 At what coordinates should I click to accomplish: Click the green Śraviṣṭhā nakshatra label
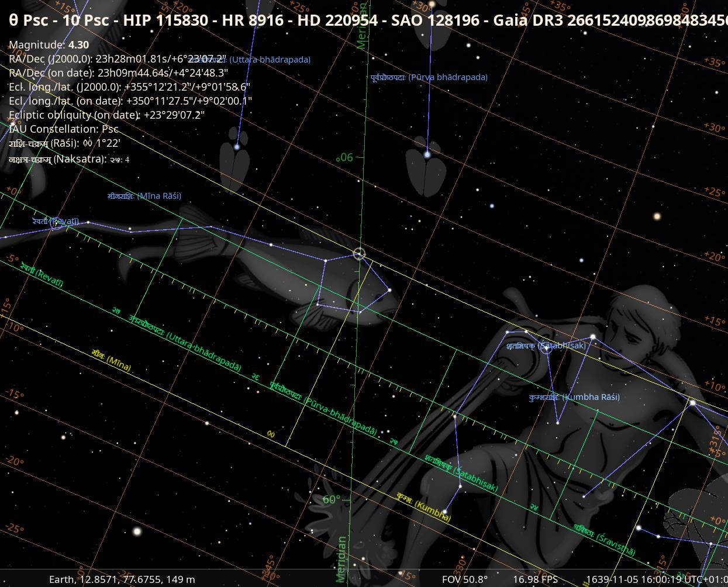[603, 540]
